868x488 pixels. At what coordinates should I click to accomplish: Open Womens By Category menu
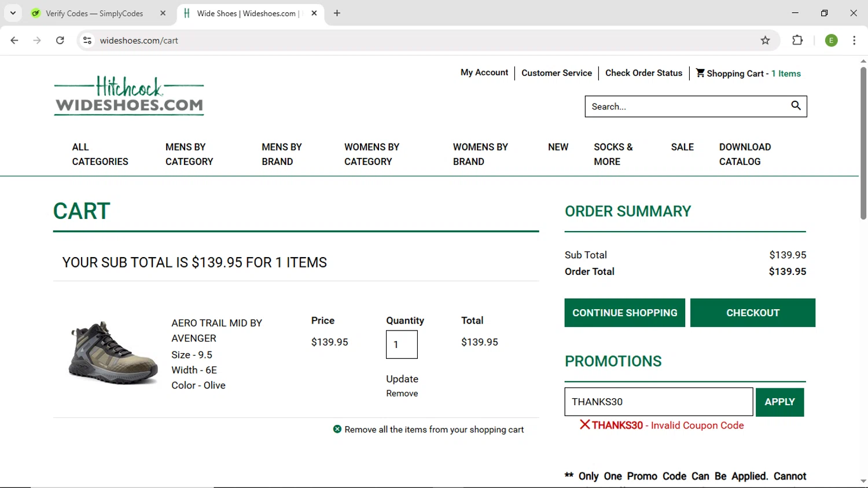pos(372,154)
